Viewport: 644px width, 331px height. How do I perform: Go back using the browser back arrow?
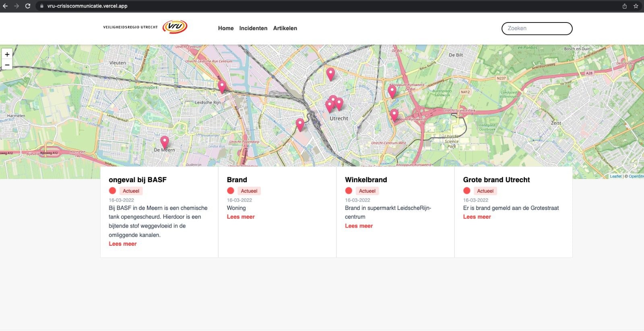point(5,6)
